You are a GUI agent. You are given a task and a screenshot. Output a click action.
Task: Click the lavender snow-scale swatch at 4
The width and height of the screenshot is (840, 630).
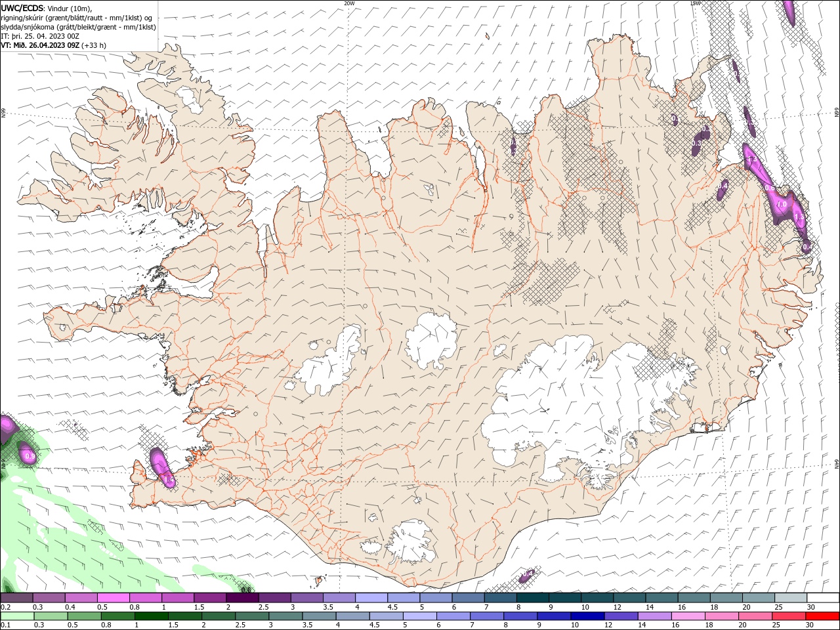(371, 598)
